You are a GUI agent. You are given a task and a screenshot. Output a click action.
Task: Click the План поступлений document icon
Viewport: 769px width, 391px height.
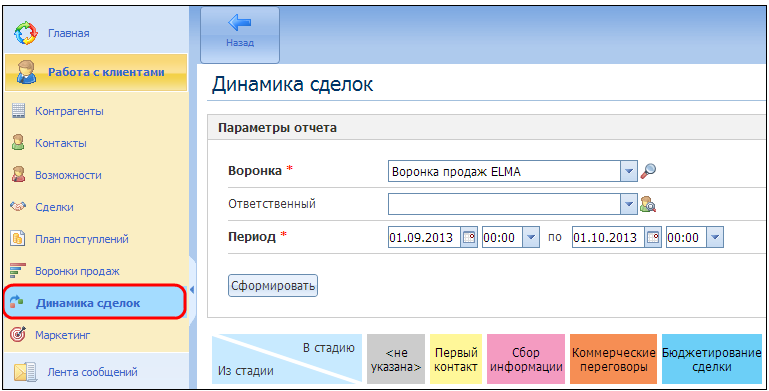tap(18, 238)
